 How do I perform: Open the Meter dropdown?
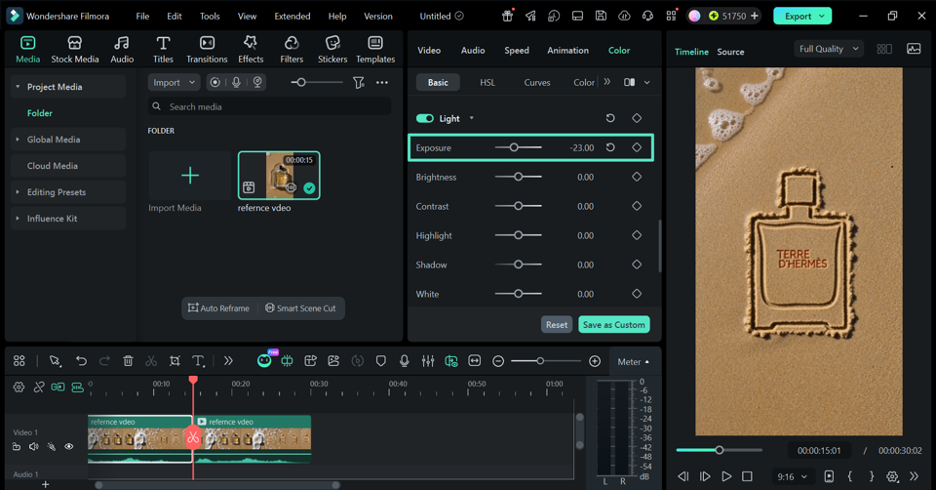click(x=633, y=362)
